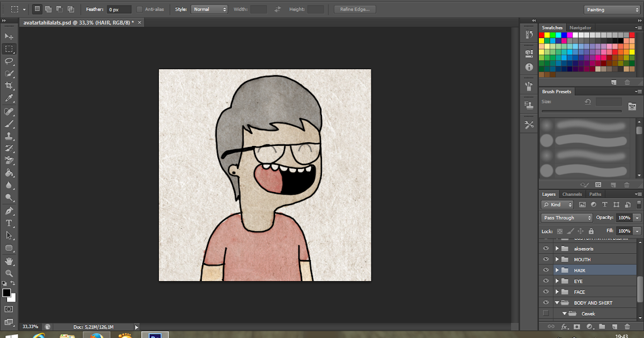Select the Crop tool
This screenshot has height=338, width=644.
coord(9,86)
